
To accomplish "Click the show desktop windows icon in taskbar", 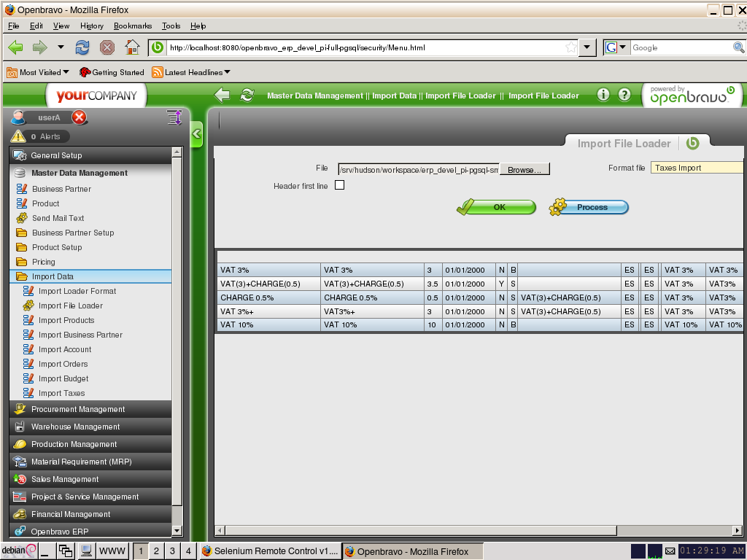I will pyautogui.click(x=65, y=551).
